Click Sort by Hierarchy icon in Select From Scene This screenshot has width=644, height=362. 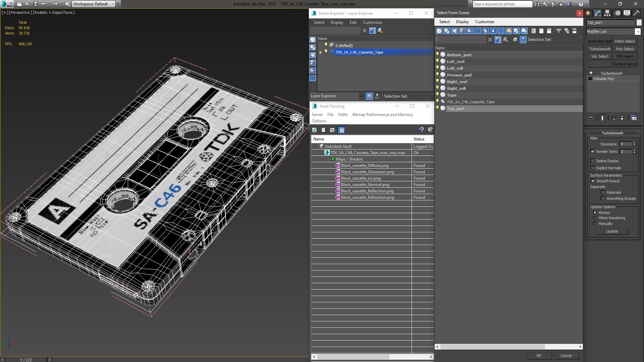(523, 40)
